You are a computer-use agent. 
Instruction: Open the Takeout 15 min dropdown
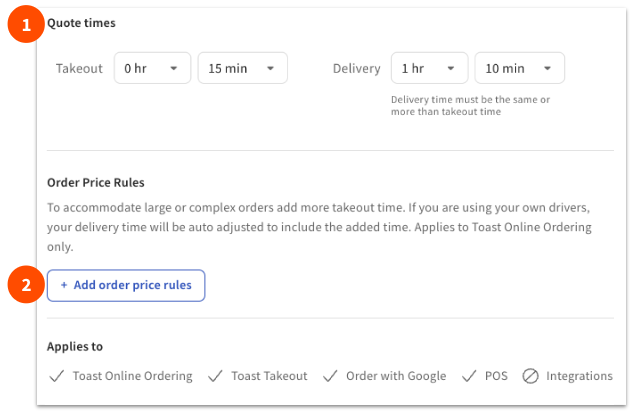point(243,69)
